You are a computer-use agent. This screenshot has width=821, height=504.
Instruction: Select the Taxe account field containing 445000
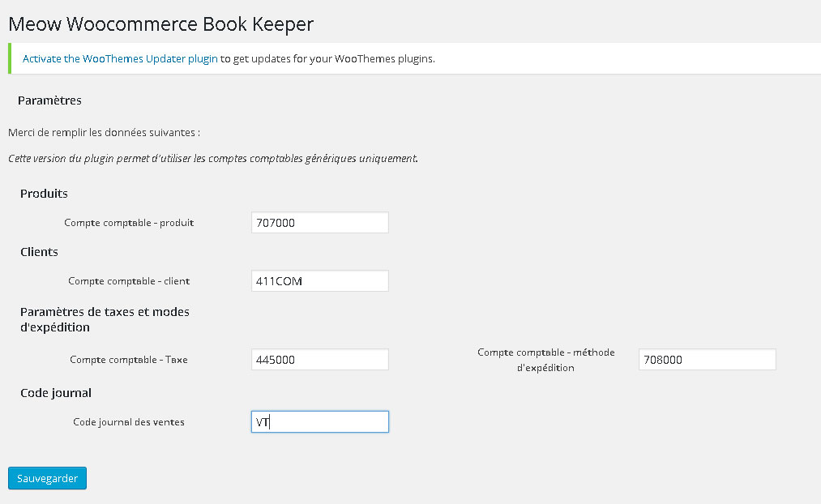coord(319,359)
